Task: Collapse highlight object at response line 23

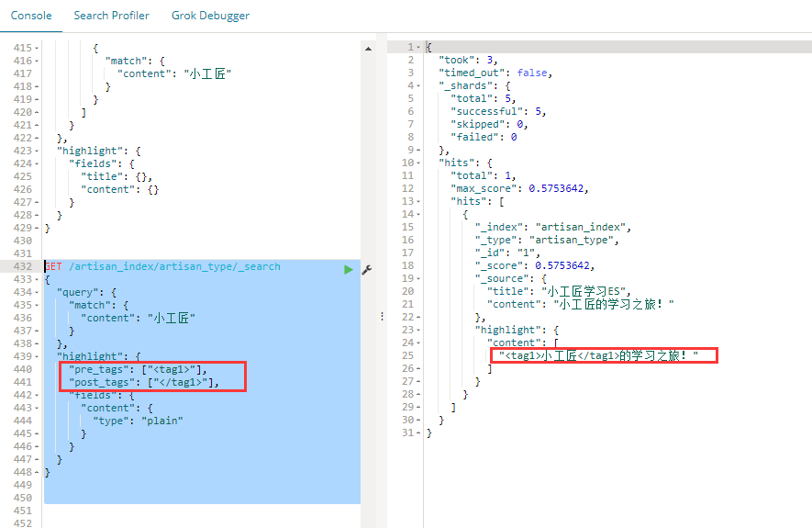Action: (x=418, y=330)
